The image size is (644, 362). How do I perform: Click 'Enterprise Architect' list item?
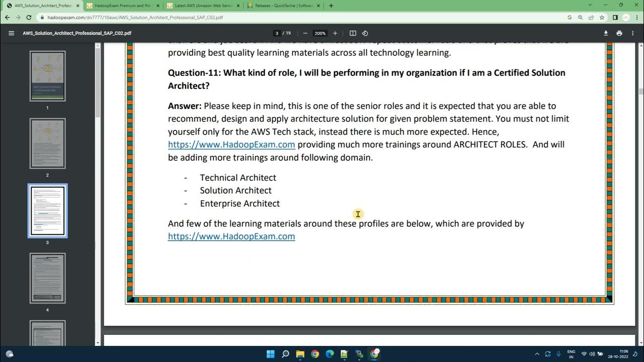point(240,204)
